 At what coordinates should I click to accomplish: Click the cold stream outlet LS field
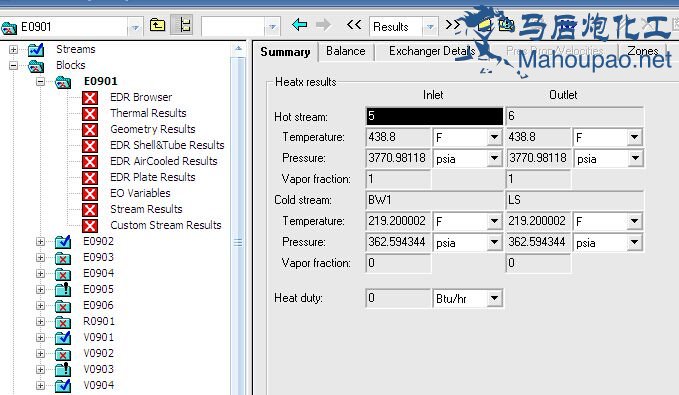(x=574, y=200)
